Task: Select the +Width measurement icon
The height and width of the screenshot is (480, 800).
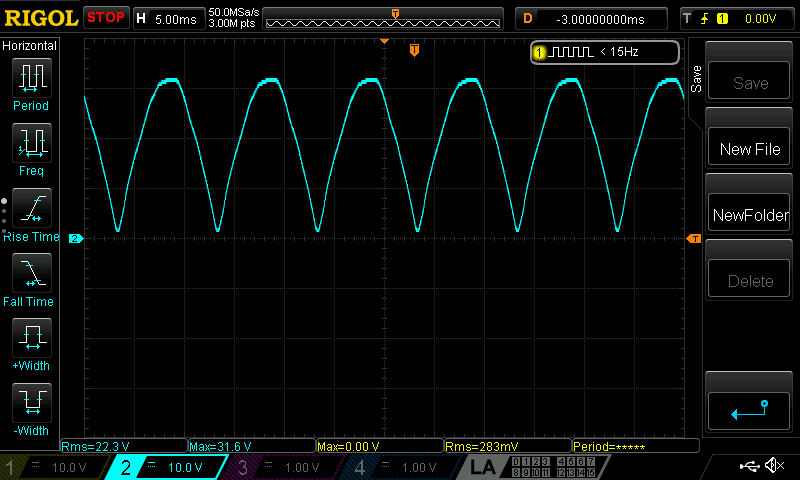Action: pyautogui.click(x=32, y=338)
